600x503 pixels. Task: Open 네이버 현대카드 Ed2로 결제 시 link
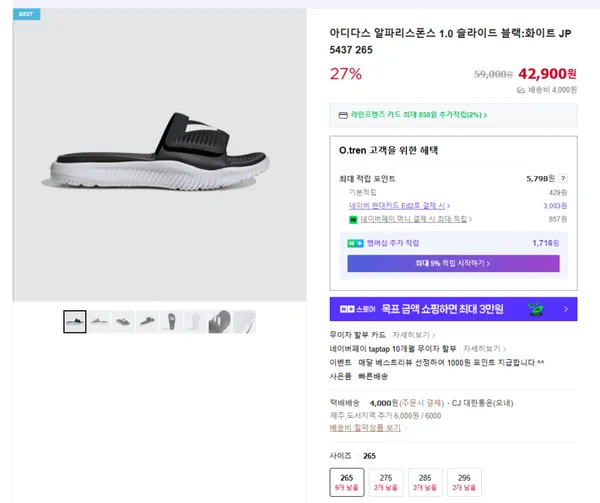point(396,204)
